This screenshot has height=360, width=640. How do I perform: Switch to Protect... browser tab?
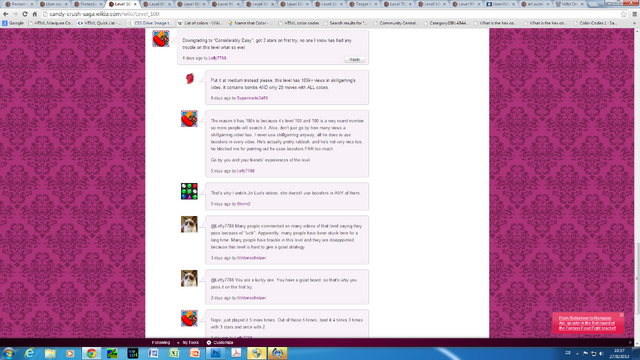[87, 4]
